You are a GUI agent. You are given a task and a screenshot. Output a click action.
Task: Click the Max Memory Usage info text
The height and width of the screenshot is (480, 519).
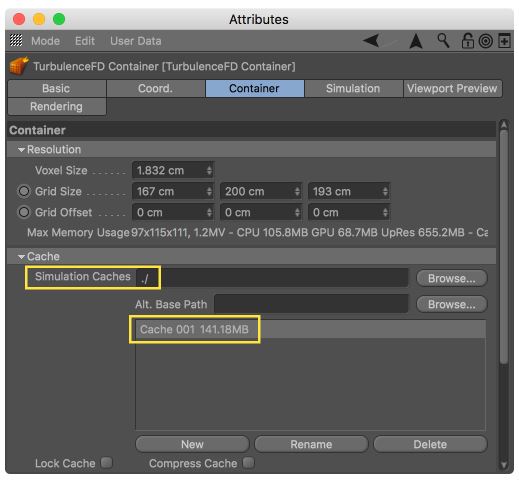coord(257,232)
